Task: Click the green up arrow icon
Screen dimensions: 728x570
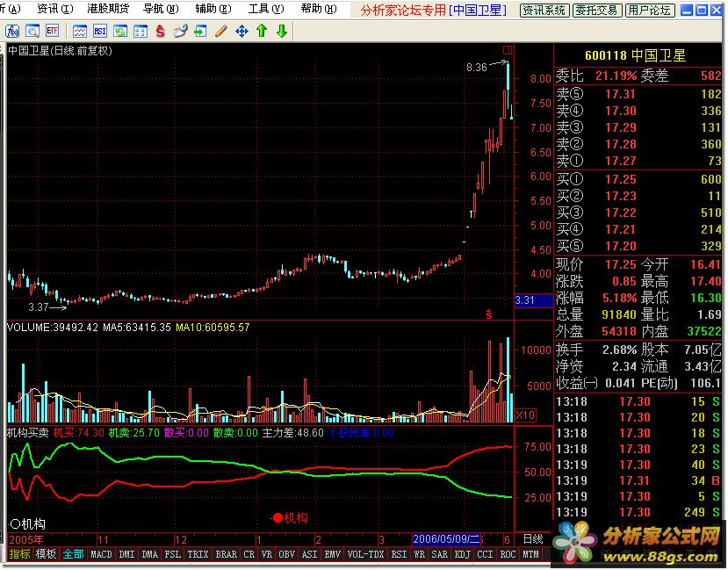Action: (262, 31)
